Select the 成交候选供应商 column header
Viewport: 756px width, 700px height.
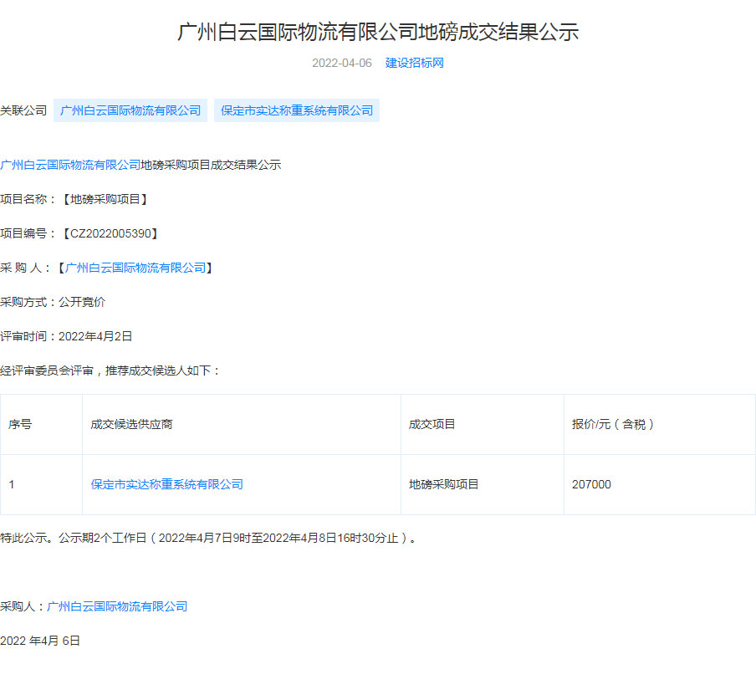131,424
